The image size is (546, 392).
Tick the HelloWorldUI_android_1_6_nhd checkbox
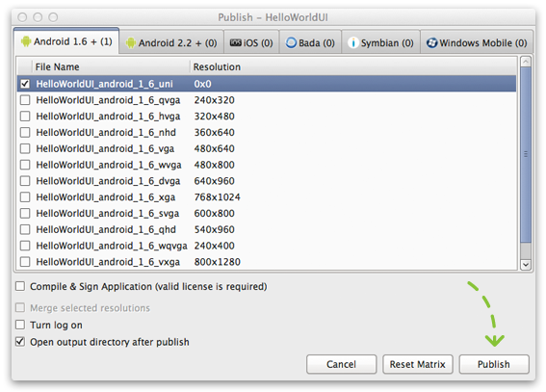(25, 132)
